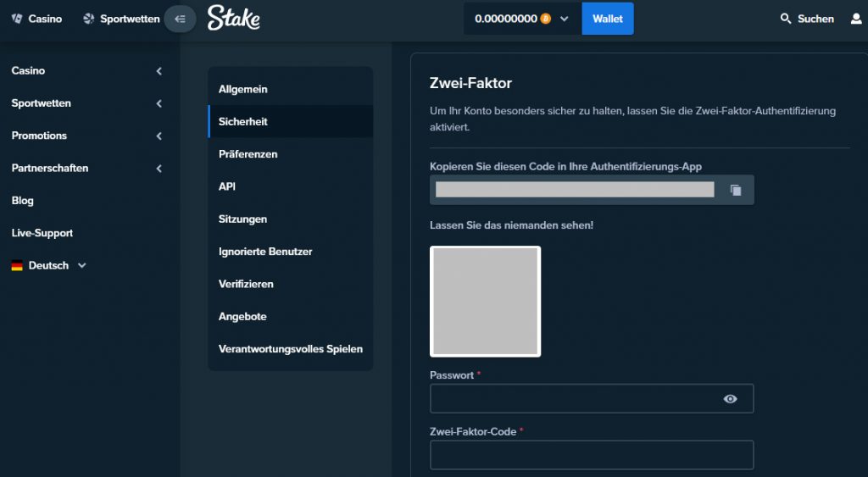Expand the Partnerschaften sidebar chevron
Screen dimensions: 868x477
tap(159, 169)
